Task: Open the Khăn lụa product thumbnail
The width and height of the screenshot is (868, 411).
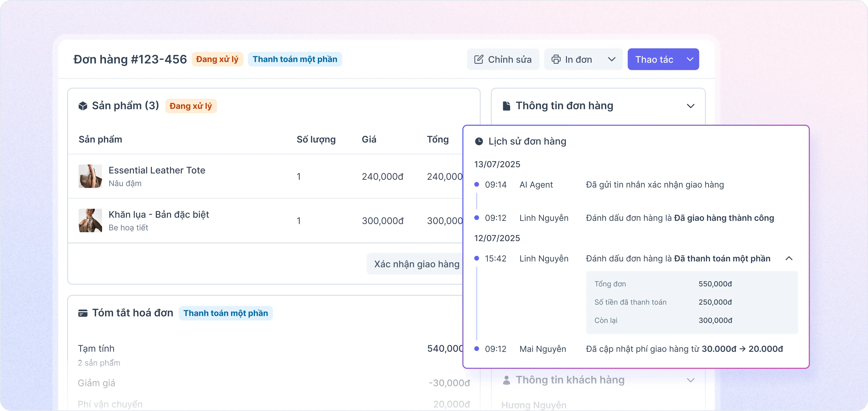Action: click(90, 220)
